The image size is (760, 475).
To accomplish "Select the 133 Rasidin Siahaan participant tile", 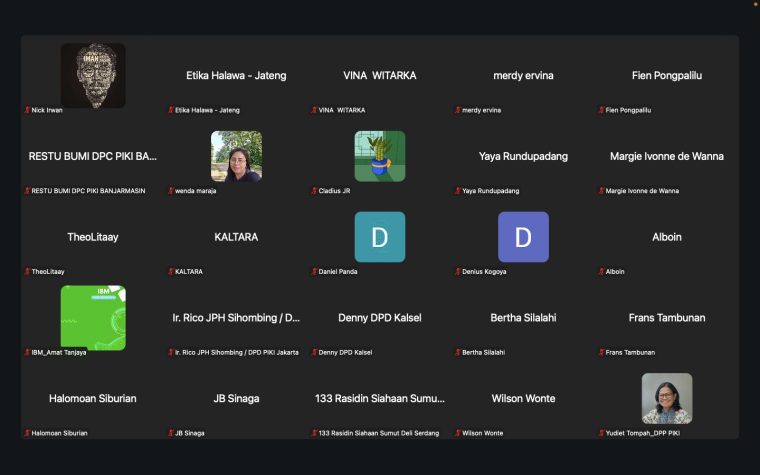I will pos(380,399).
